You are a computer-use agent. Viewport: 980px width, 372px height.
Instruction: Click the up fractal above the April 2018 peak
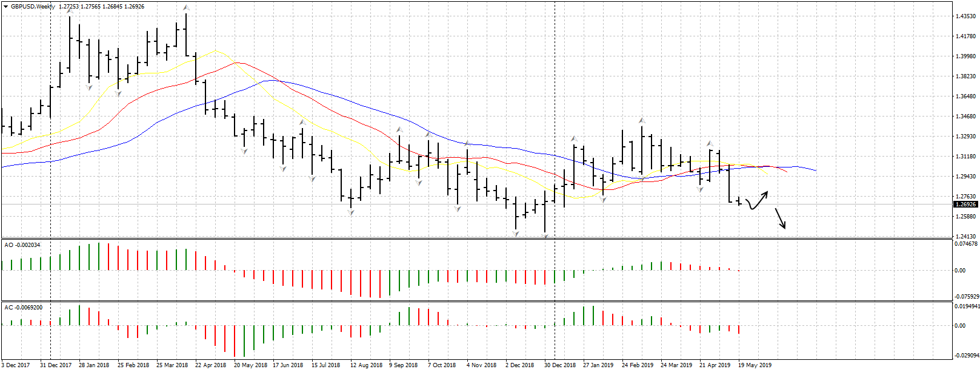pos(186,8)
